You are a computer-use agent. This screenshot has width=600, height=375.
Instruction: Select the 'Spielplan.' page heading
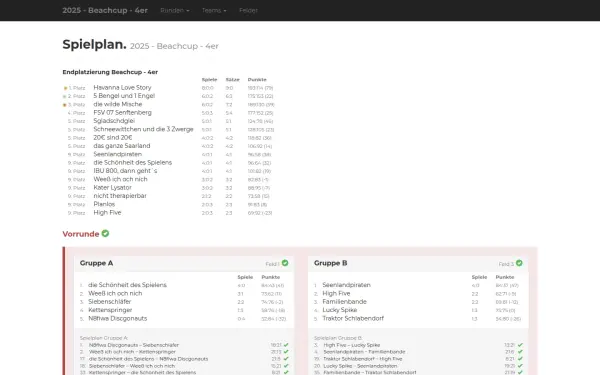point(94,44)
